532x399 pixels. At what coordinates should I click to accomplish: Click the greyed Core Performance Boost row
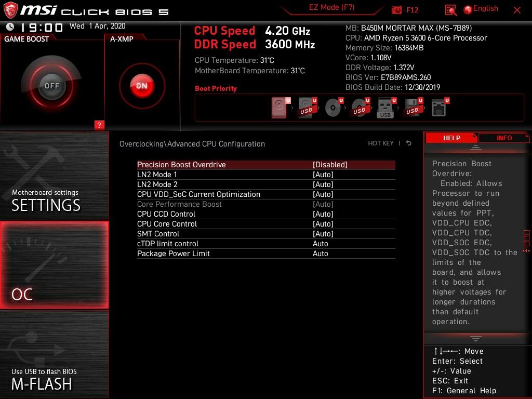point(266,204)
